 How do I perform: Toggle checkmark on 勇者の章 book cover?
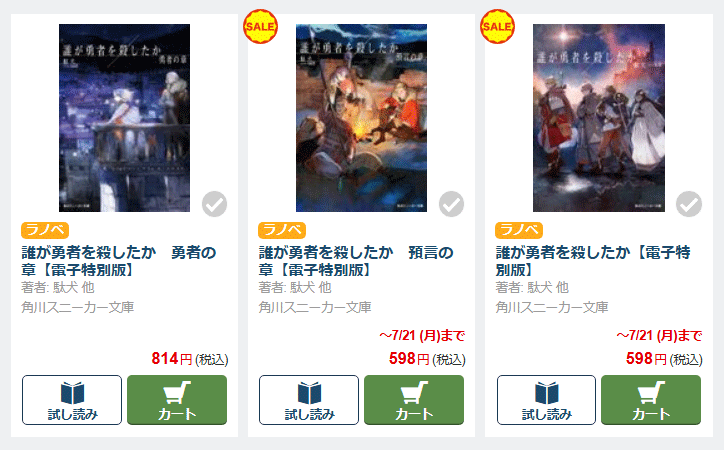214,204
